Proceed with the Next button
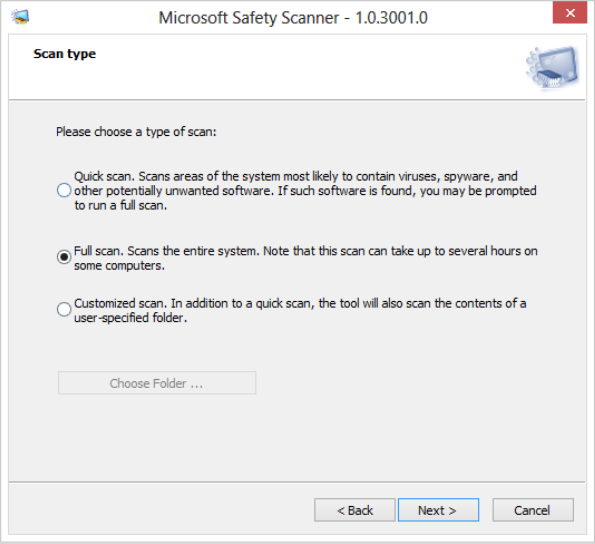This screenshot has width=595, height=544. tap(438, 510)
